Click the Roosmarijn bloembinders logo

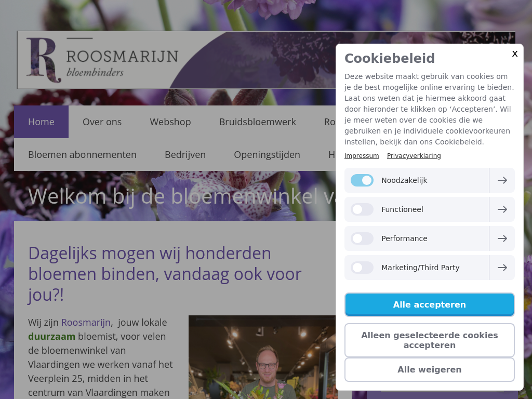click(102, 60)
